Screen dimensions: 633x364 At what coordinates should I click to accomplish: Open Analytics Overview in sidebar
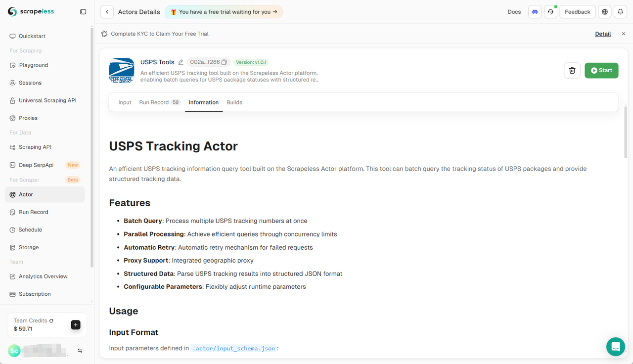coord(45,276)
